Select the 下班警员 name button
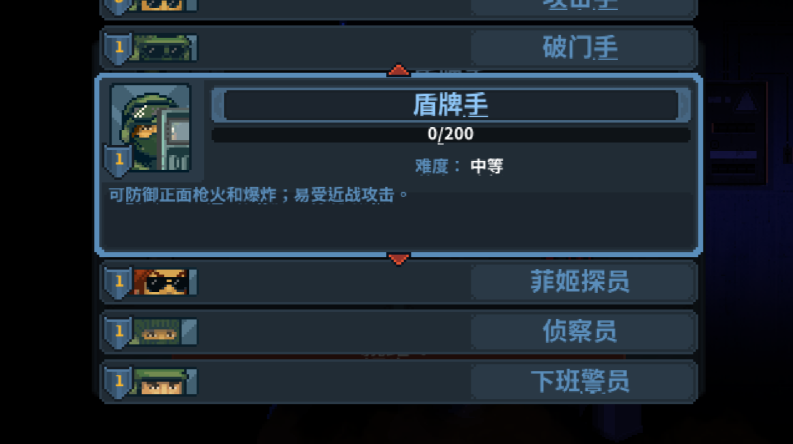The width and height of the screenshot is (793, 444). pyautogui.click(x=582, y=382)
